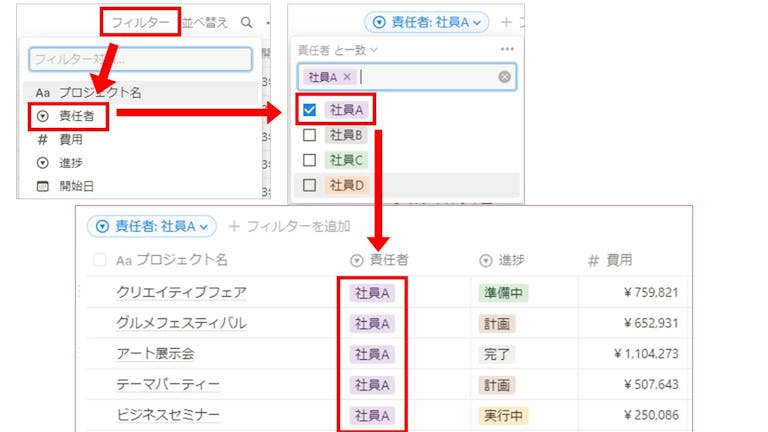Open the クリエイティブフェア project page
The image size is (768, 432).
tap(181, 292)
